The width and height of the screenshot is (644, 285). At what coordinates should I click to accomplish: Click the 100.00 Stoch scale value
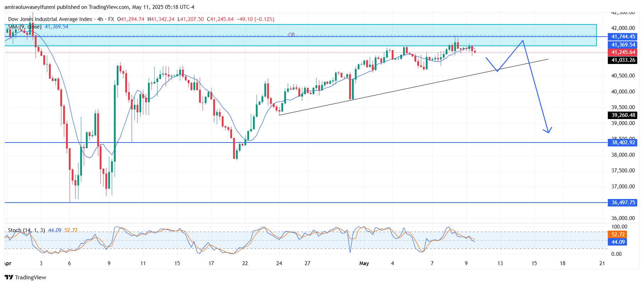click(x=619, y=227)
